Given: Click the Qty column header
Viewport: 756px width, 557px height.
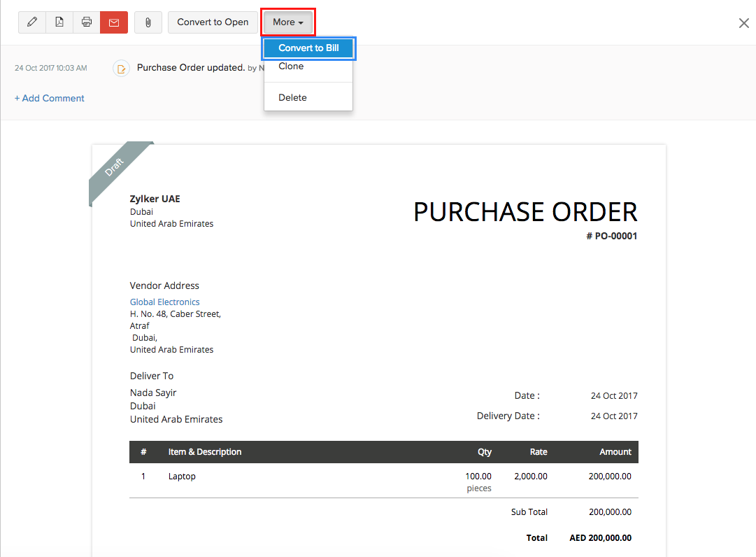Looking at the screenshot, I should pyautogui.click(x=485, y=452).
